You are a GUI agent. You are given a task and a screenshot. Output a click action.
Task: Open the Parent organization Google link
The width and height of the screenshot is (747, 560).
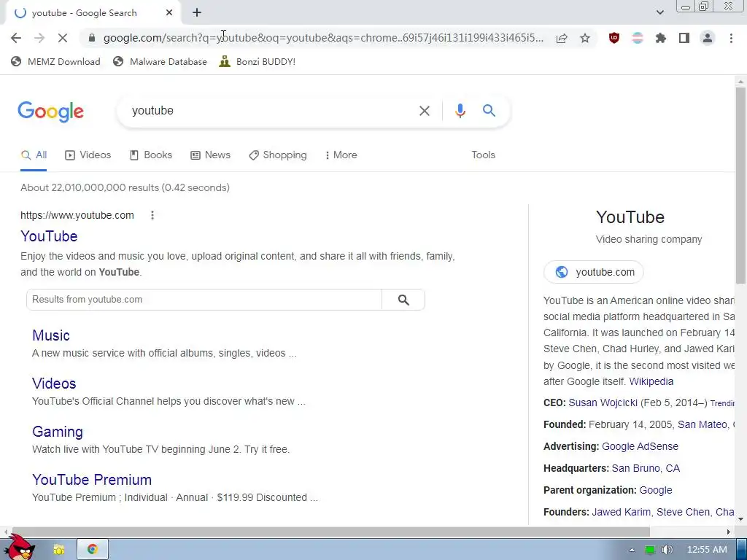click(x=656, y=491)
